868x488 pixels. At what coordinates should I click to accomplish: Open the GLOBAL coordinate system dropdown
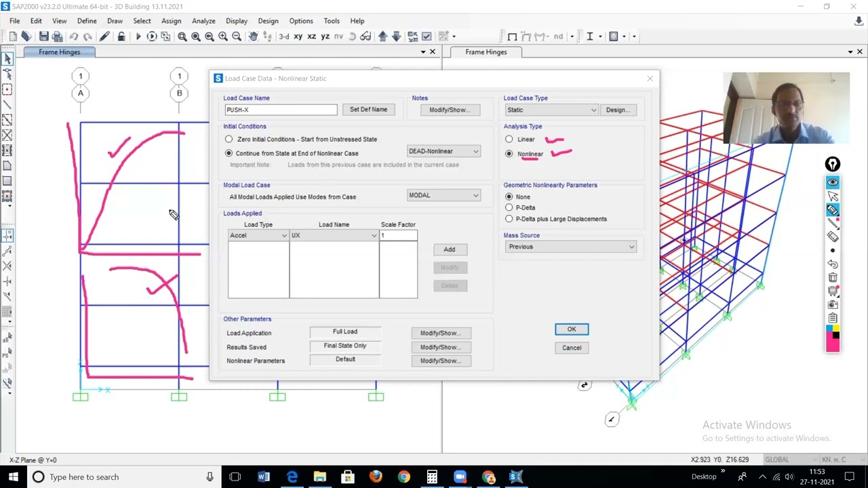789,460
